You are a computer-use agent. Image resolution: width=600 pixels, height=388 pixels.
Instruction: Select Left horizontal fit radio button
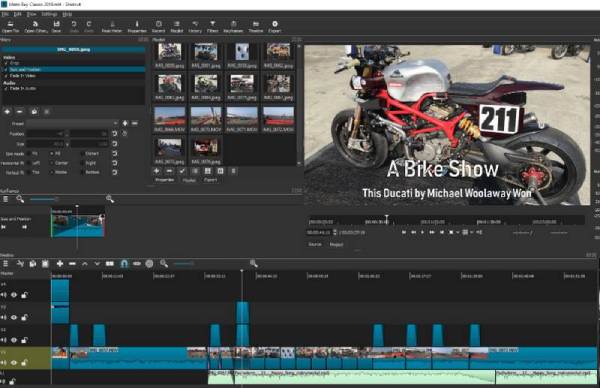click(x=29, y=163)
